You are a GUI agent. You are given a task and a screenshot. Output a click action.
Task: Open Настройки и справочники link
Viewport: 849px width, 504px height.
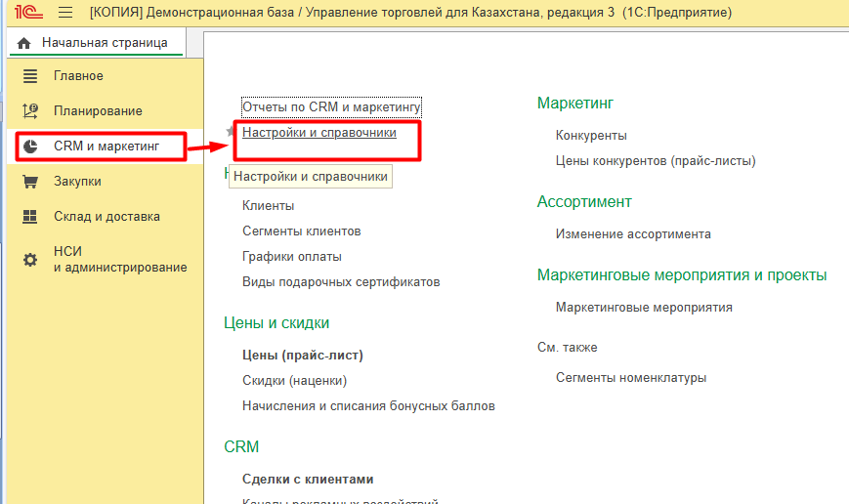pos(319,133)
